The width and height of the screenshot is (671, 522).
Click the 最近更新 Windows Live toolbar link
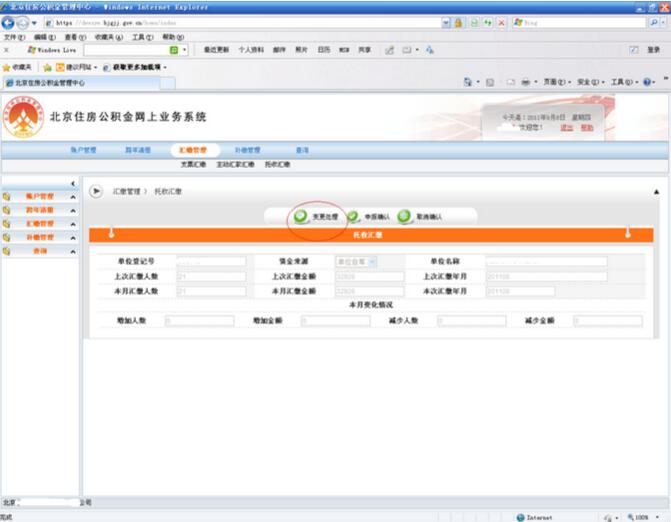217,50
